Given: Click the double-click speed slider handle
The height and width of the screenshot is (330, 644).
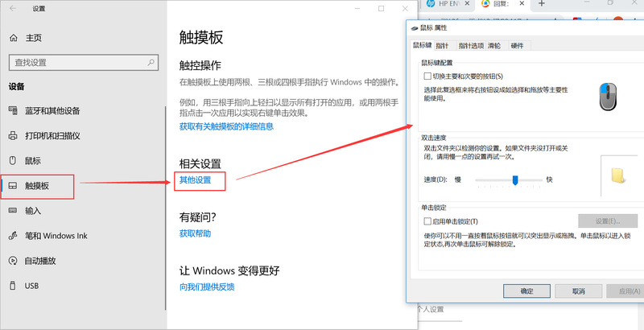Looking at the screenshot, I should coord(515,180).
